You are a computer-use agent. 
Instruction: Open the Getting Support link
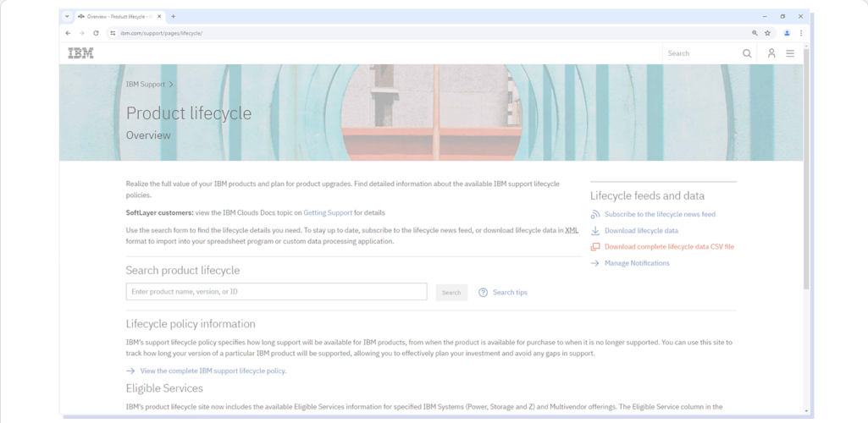328,212
